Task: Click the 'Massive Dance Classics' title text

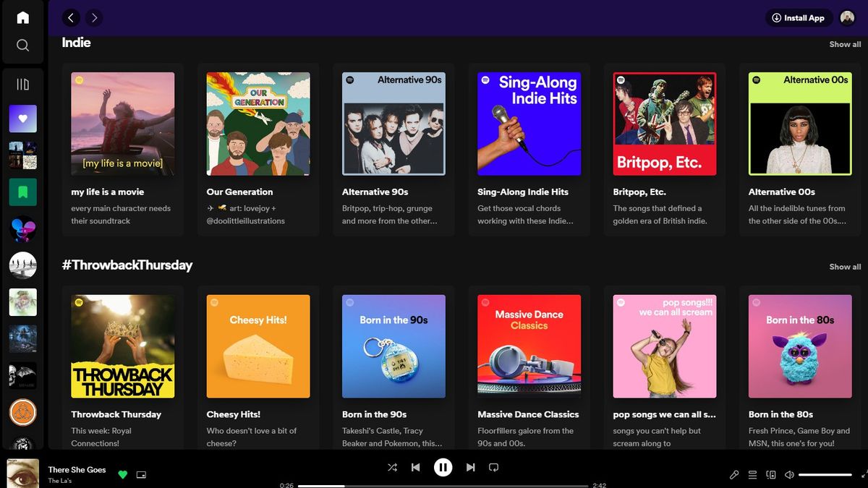Action: 528,414
